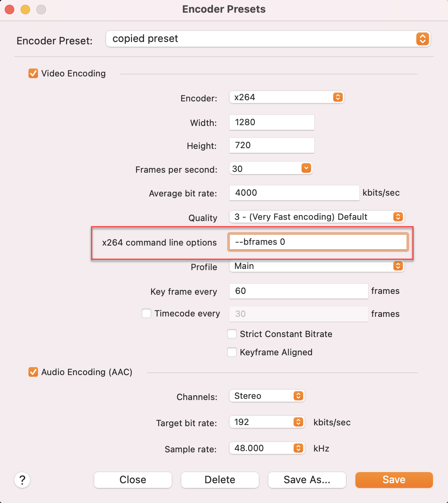The height and width of the screenshot is (503, 448).
Task: Click the Average bit rate field
Action: pyautogui.click(x=294, y=193)
